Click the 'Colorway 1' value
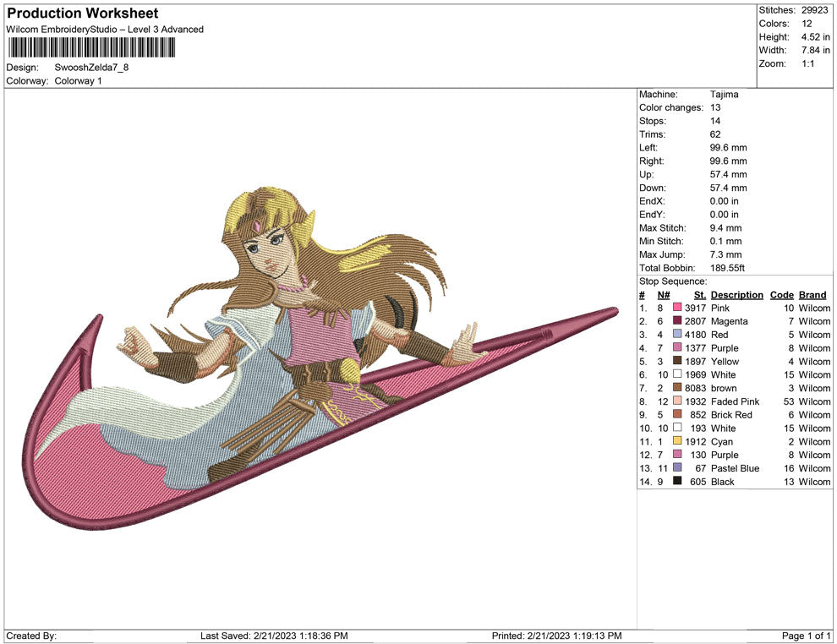The height and width of the screenshot is (644, 837). [78, 80]
